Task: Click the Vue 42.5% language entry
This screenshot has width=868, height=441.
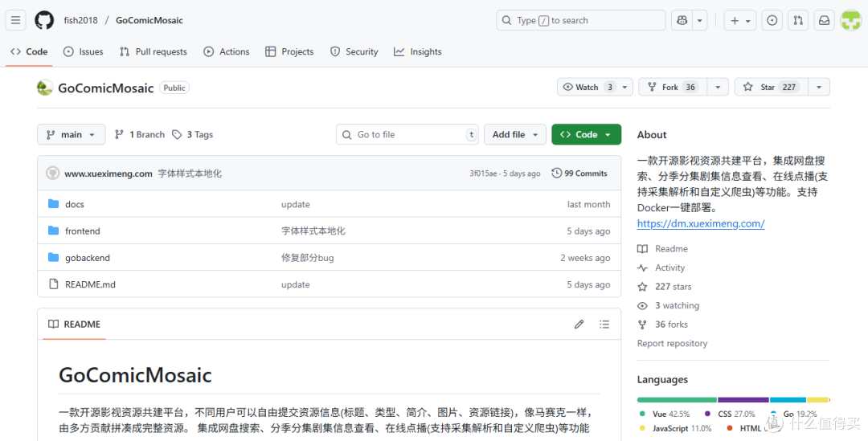Action: [x=665, y=414]
